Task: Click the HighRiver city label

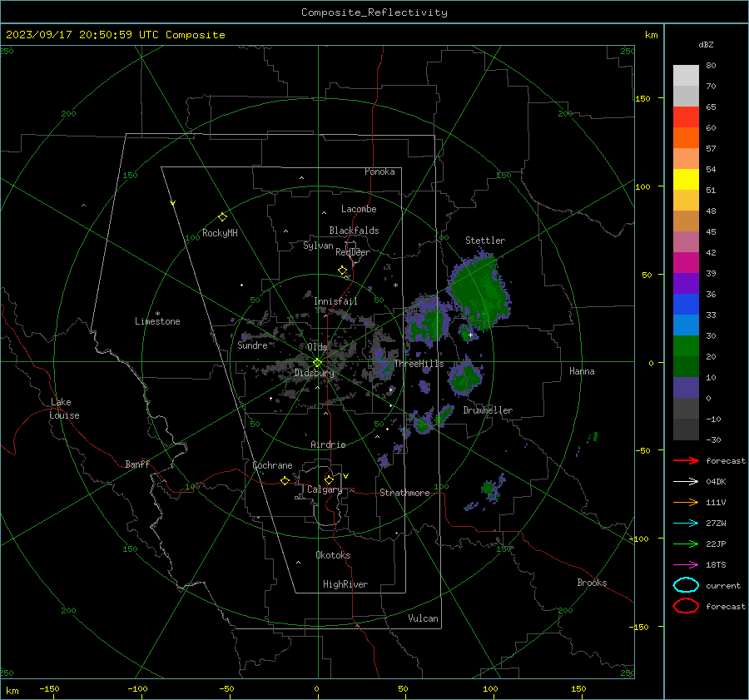Action: click(x=345, y=584)
